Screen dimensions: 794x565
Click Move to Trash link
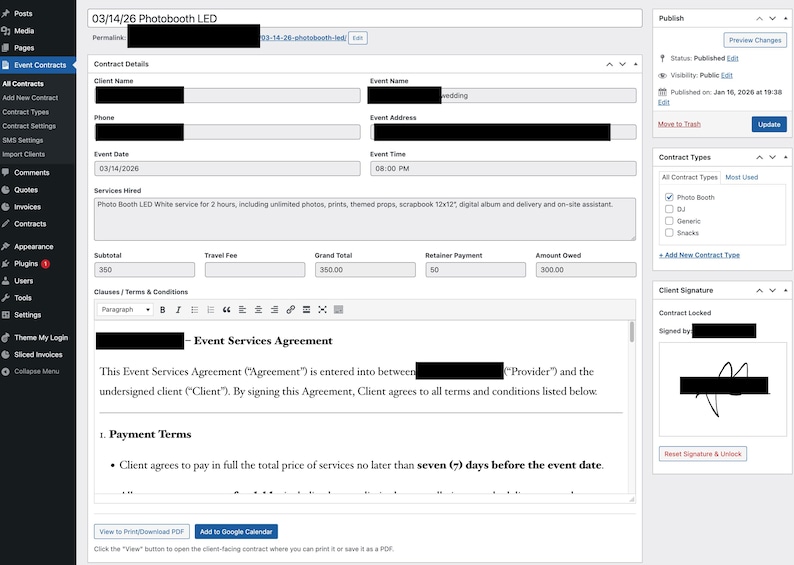click(679, 124)
